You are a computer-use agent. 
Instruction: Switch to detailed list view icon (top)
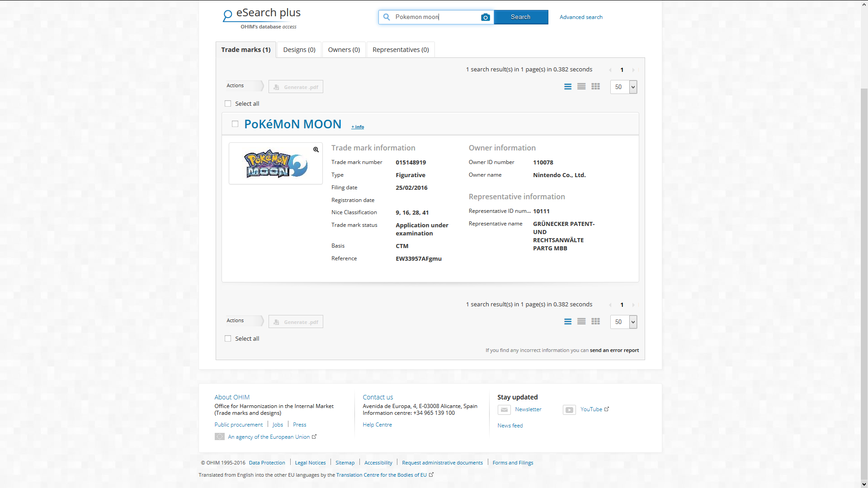point(568,87)
